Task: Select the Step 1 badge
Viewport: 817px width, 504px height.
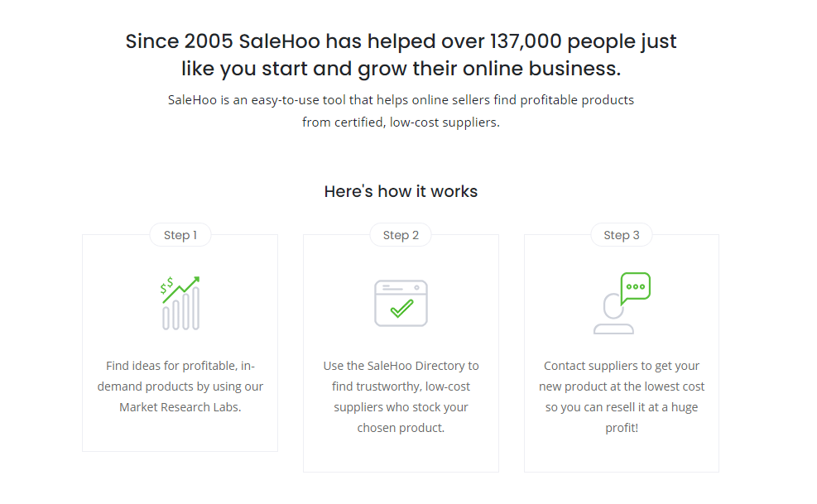Action: pyautogui.click(x=180, y=235)
